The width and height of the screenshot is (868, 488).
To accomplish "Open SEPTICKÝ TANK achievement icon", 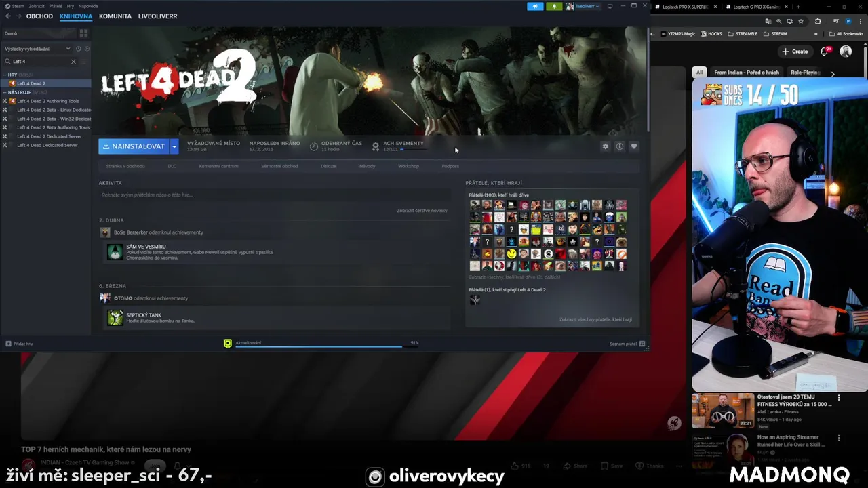I will coord(115,318).
